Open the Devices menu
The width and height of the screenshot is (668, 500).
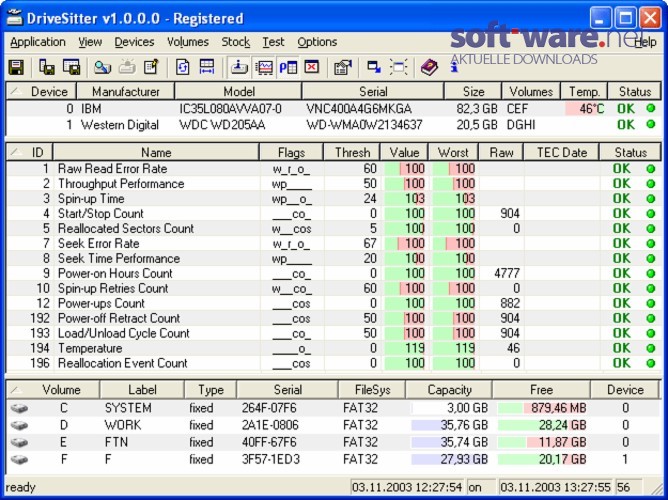click(x=134, y=42)
